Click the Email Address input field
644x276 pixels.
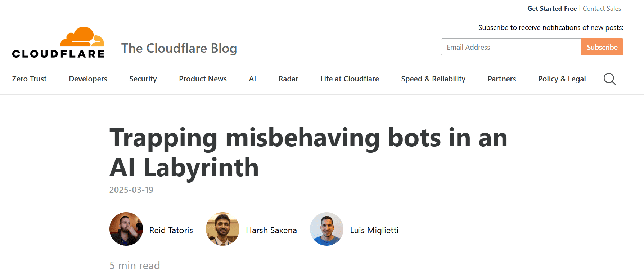click(x=511, y=47)
